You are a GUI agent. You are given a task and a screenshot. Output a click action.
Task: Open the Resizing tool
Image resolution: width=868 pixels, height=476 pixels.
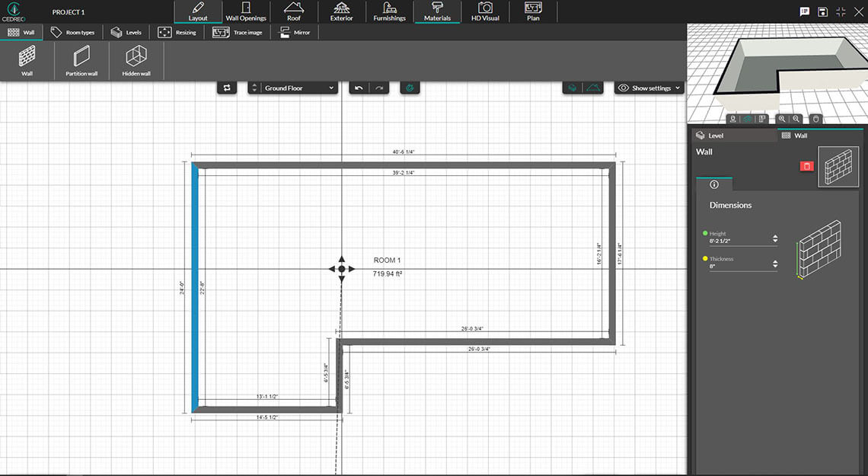179,32
